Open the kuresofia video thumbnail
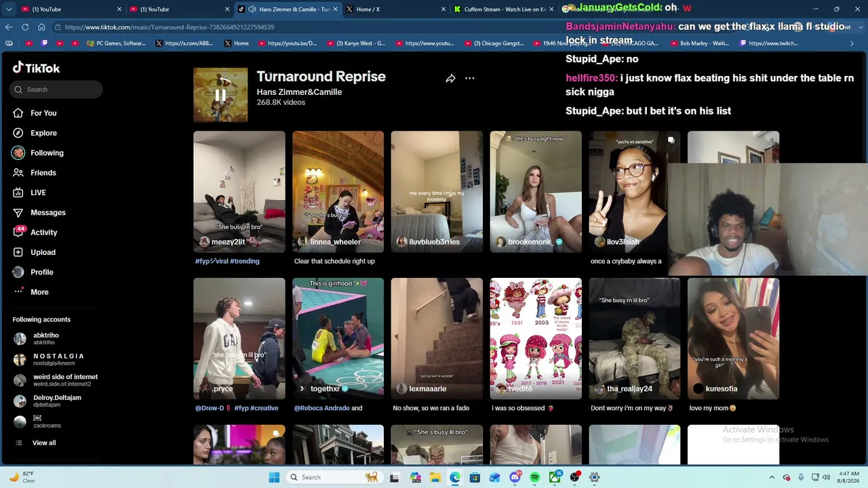 point(733,339)
